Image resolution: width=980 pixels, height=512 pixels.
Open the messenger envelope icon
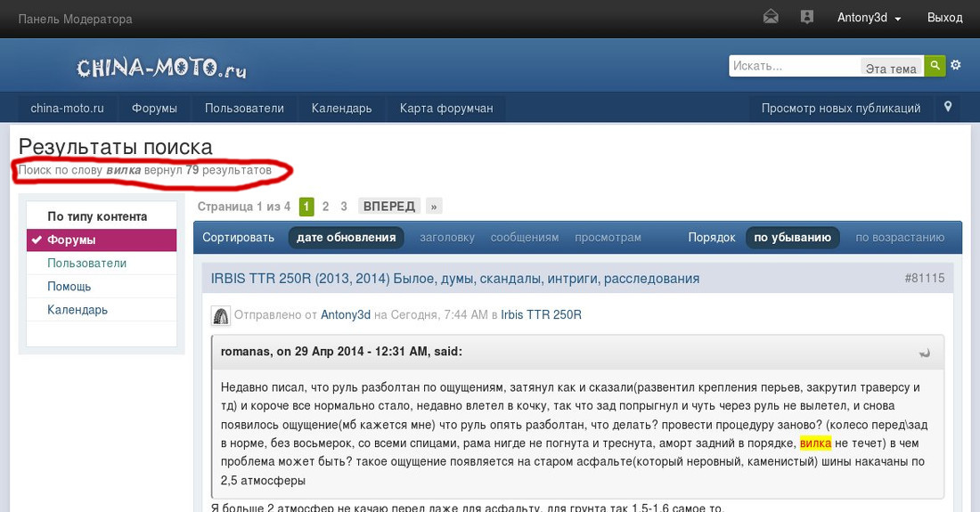coord(771,17)
